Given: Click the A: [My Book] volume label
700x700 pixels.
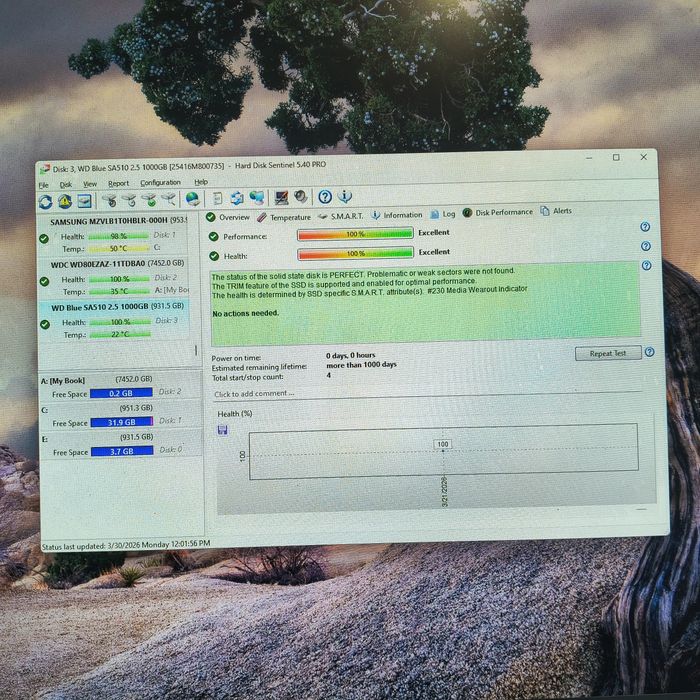Looking at the screenshot, I should tap(63, 381).
